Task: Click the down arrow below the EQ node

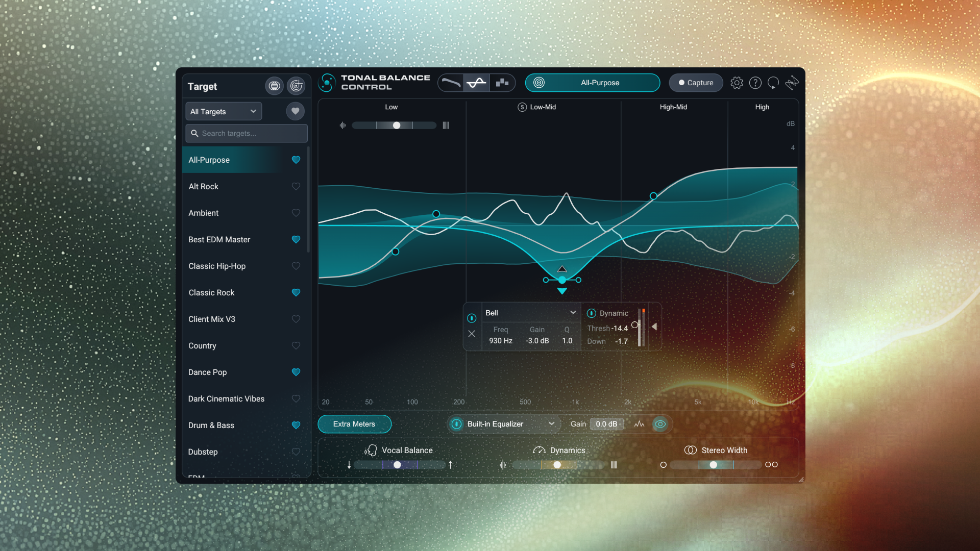Action: 562,291
